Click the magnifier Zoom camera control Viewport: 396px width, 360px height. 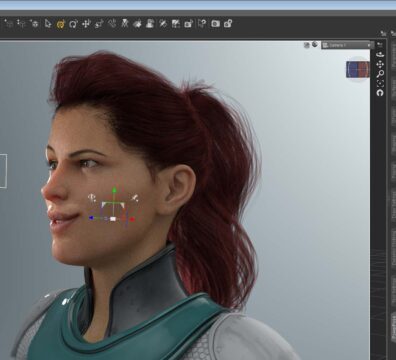click(x=380, y=74)
